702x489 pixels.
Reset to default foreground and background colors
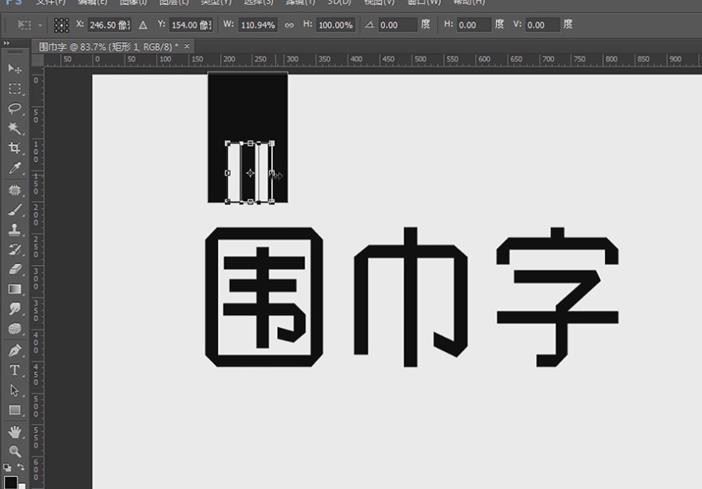(x=7, y=468)
